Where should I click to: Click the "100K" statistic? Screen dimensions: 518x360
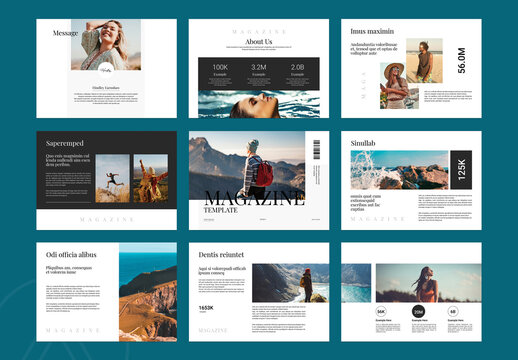click(220, 67)
